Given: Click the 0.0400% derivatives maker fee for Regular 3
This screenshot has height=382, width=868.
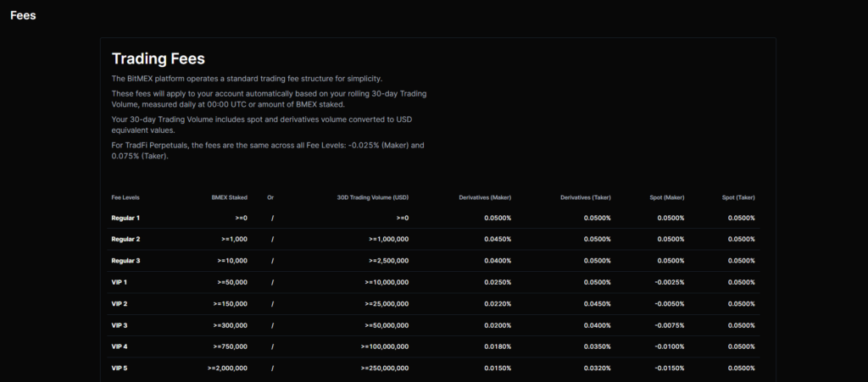Looking at the screenshot, I should (498, 261).
